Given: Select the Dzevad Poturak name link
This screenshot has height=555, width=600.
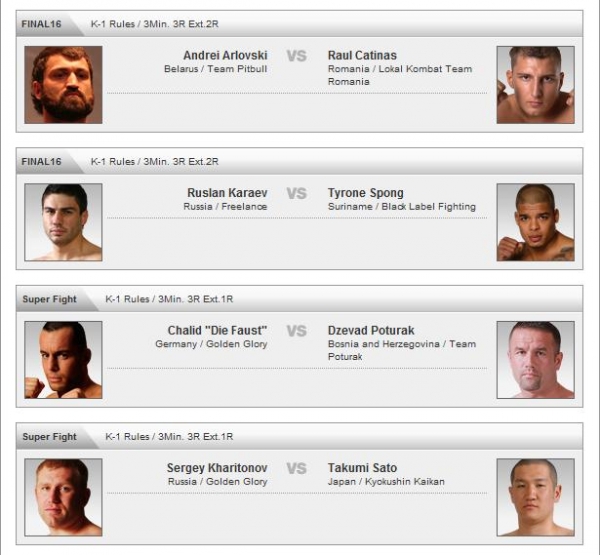Looking at the screenshot, I should [x=371, y=331].
